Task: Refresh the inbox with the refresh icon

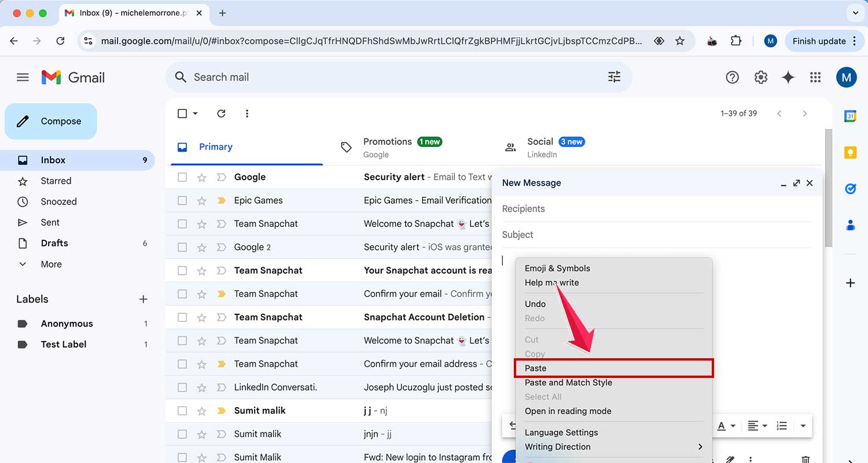Action: tap(221, 113)
